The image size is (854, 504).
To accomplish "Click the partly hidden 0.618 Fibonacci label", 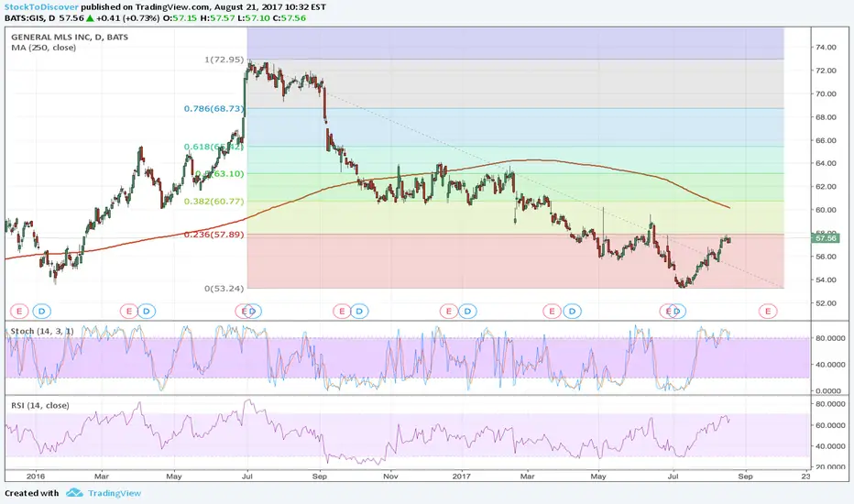I will point(214,147).
